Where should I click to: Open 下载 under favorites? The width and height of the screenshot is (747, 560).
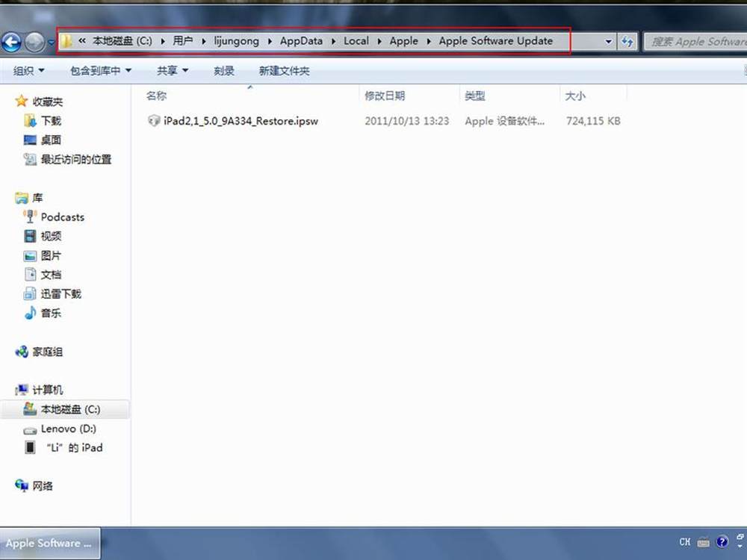coord(51,121)
